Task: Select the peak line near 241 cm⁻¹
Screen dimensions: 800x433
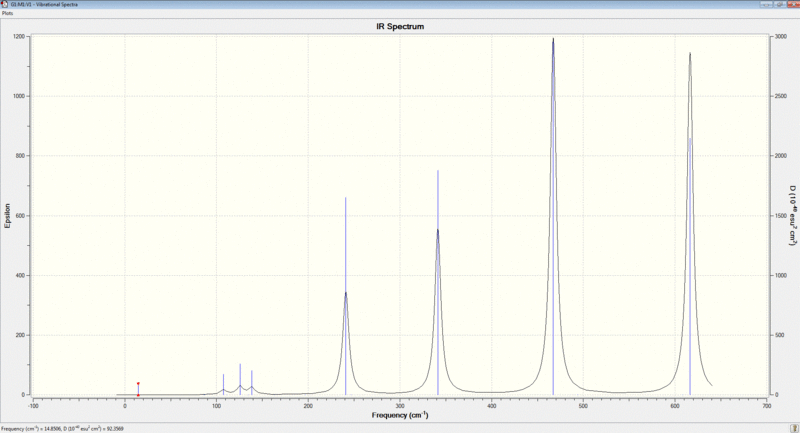Action: [x=346, y=296]
